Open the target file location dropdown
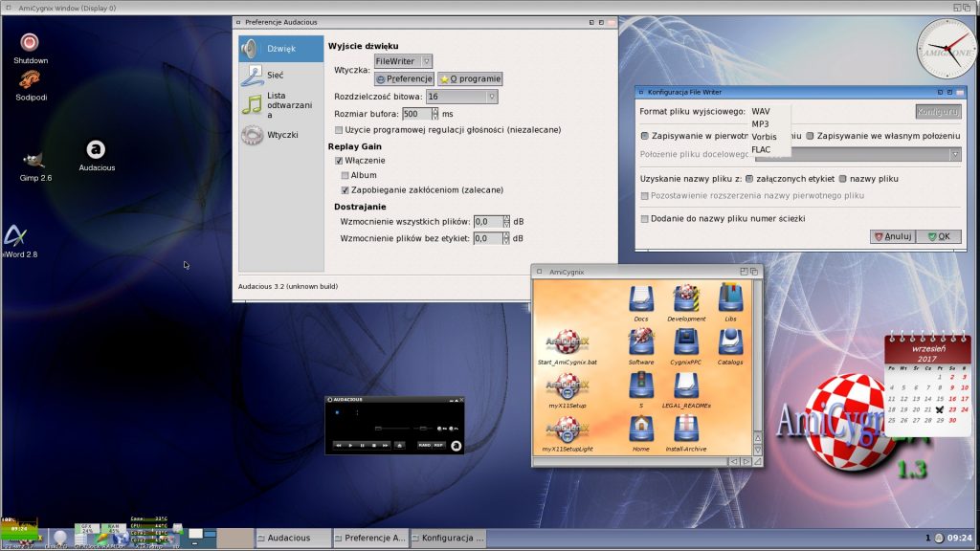980x551 pixels. click(860, 154)
